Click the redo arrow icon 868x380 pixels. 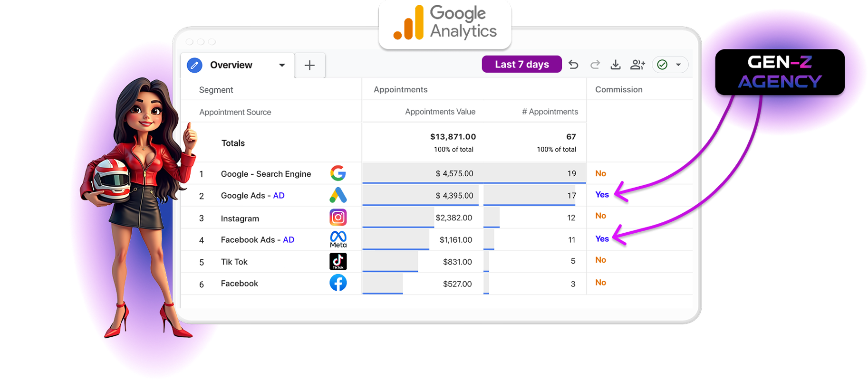595,65
